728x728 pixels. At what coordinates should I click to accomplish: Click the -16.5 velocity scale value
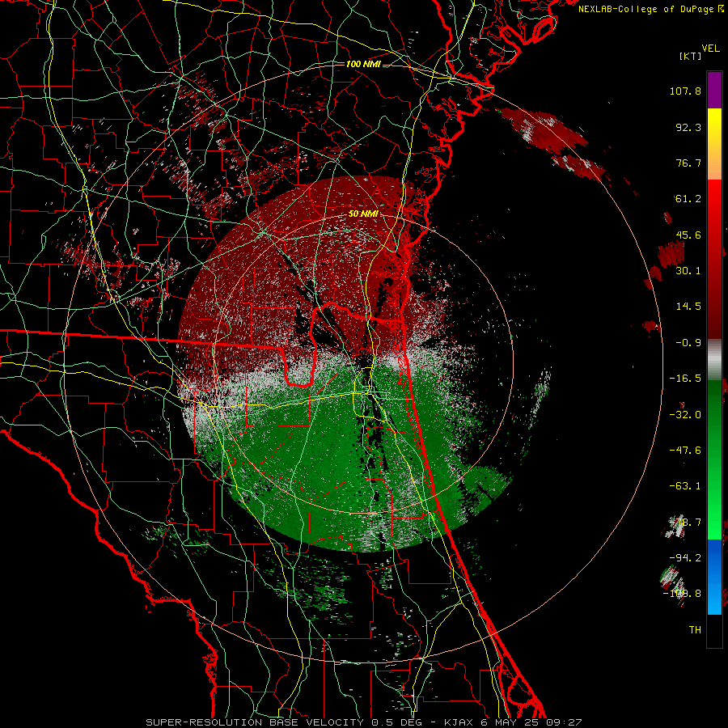pyautogui.click(x=685, y=379)
